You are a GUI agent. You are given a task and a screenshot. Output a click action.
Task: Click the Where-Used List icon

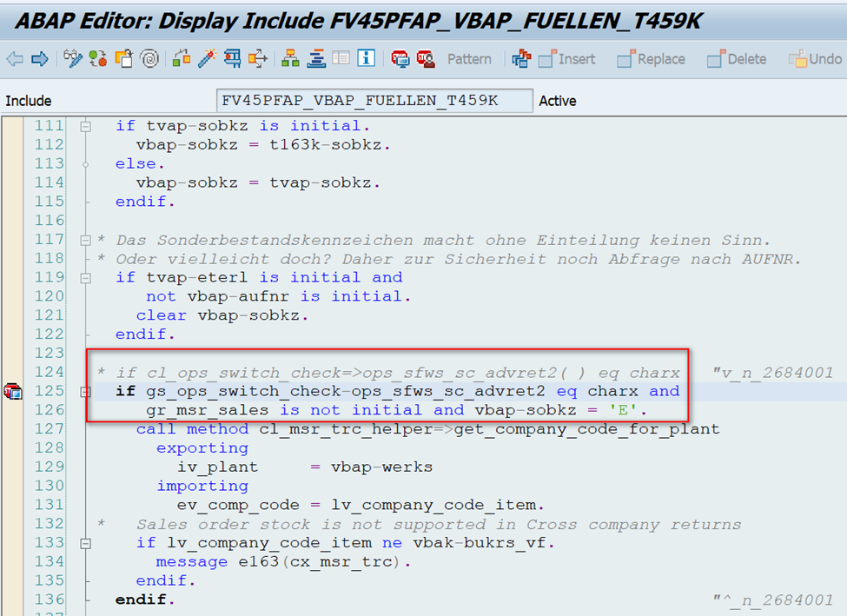tap(258, 58)
